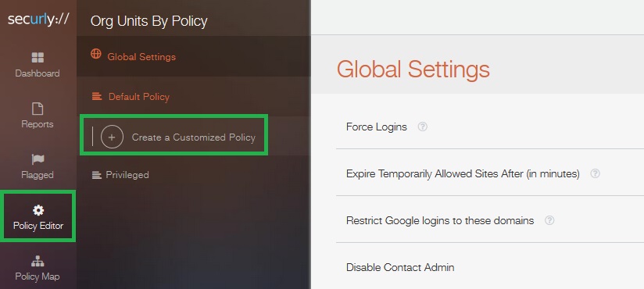The width and height of the screenshot is (644, 289).
Task: Open the Reports page icon
Action: point(38,109)
